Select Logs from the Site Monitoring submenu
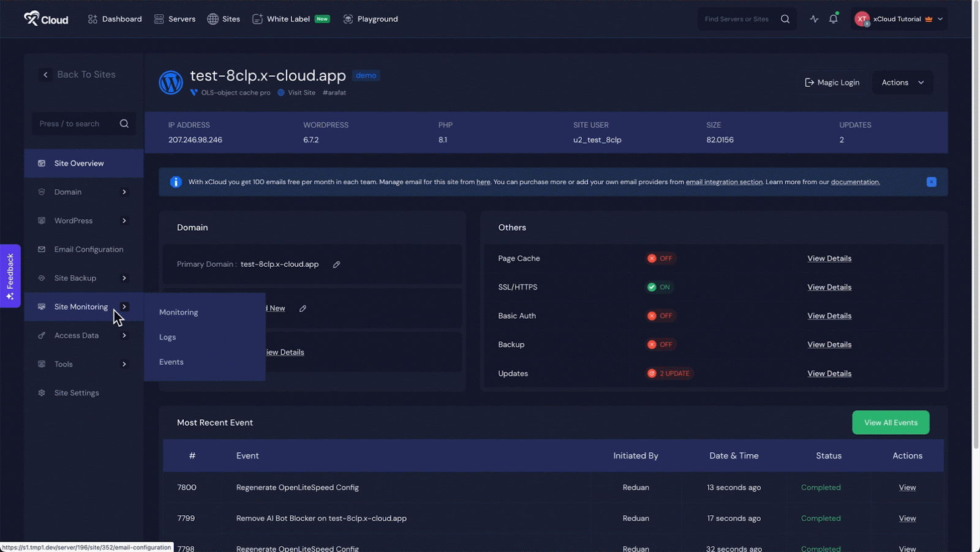 pos(167,337)
